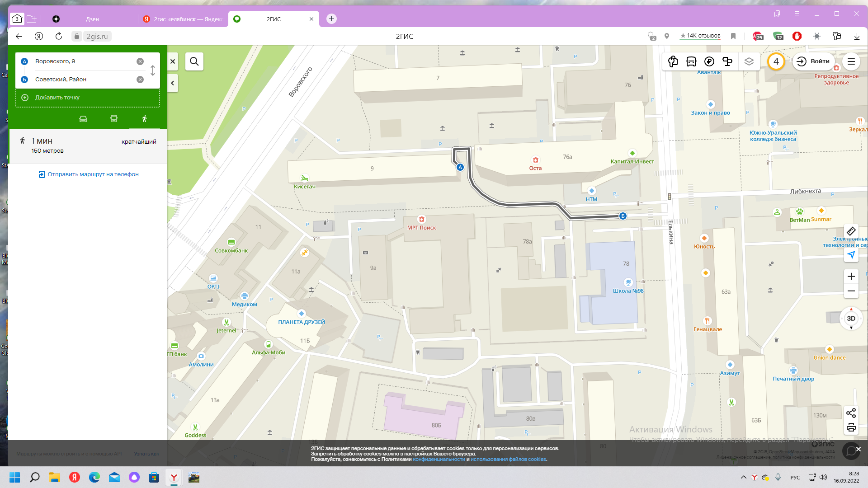Open the yellow circle traffic score 4
This screenshot has width=868, height=488.
[776, 61]
